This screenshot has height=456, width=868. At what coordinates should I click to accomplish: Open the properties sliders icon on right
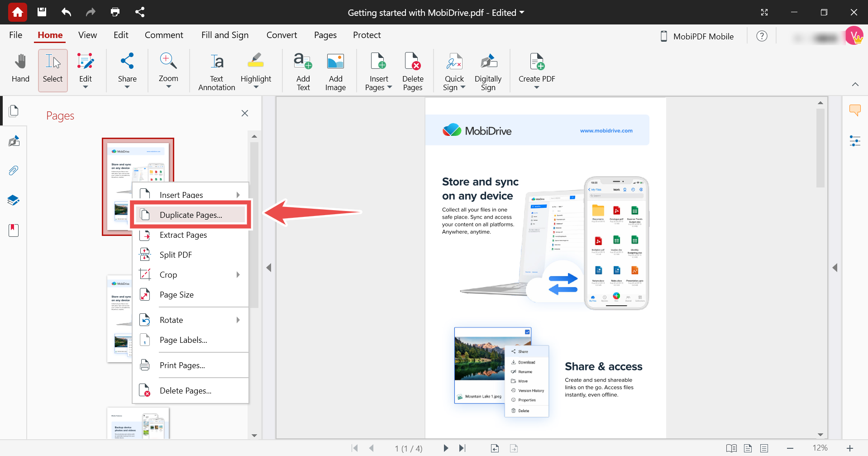855,141
